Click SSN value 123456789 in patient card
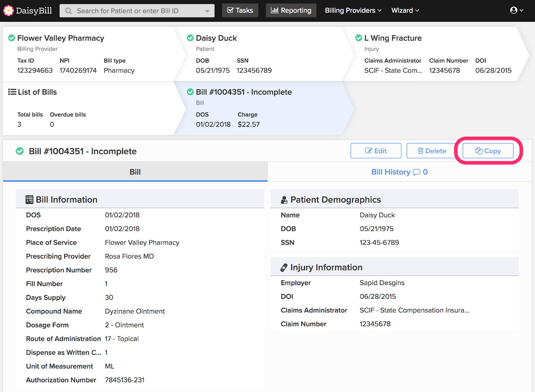Viewport: 535px width, 392px height. coord(254,71)
